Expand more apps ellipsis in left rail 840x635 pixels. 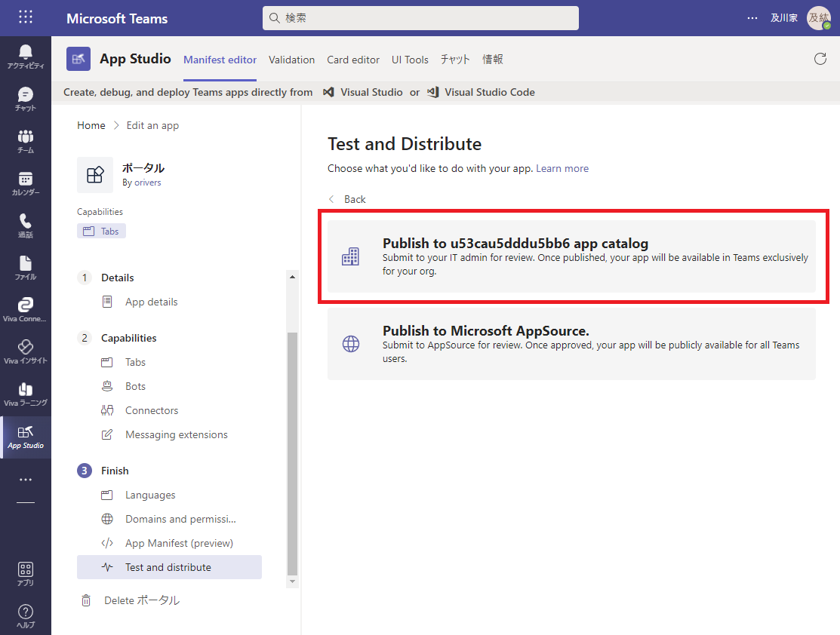[x=26, y=480]
